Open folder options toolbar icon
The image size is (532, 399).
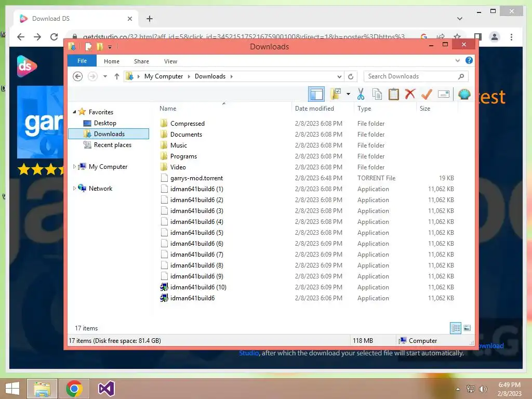pos(336,94)
